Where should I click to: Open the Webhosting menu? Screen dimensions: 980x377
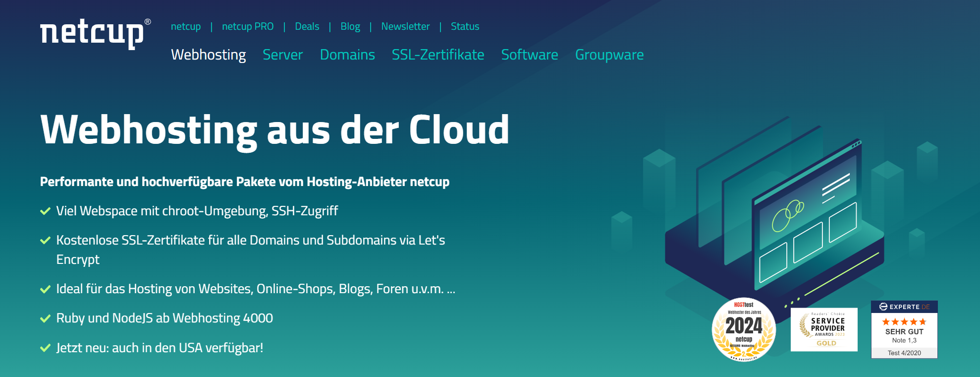coord(208,55)
